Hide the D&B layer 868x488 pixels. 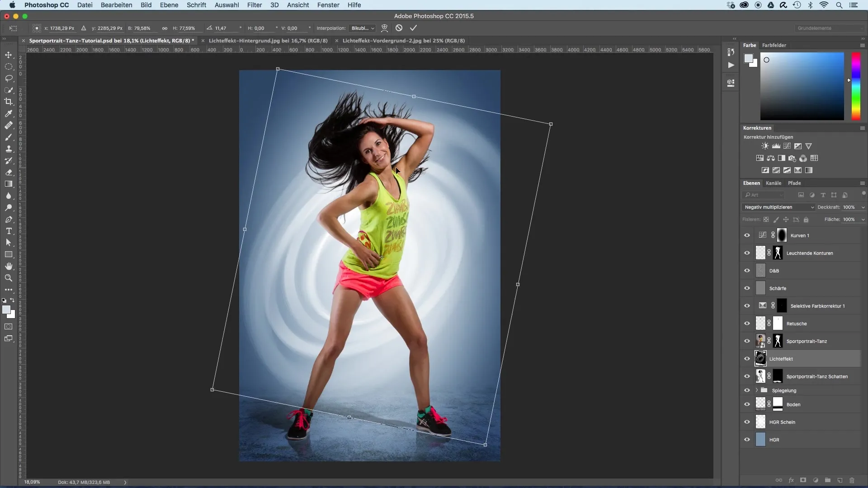point(747,271)
